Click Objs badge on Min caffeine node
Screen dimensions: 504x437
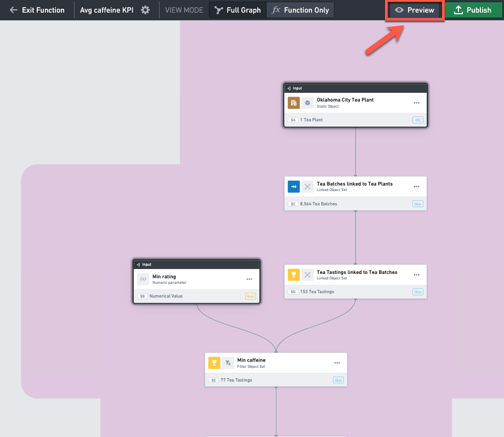(338, 380)
